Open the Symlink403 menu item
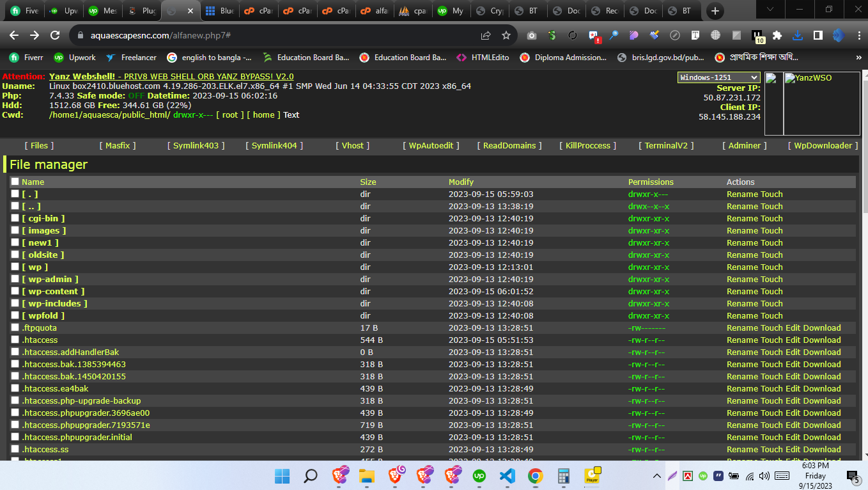This screenshot has width=868, height=490. click(196, 145)
